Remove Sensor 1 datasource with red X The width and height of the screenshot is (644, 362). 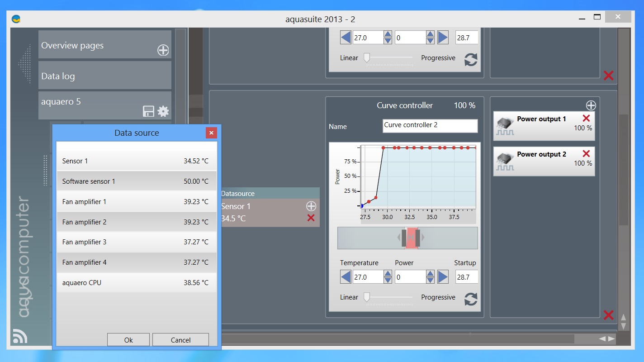click(x=311, y=218)
